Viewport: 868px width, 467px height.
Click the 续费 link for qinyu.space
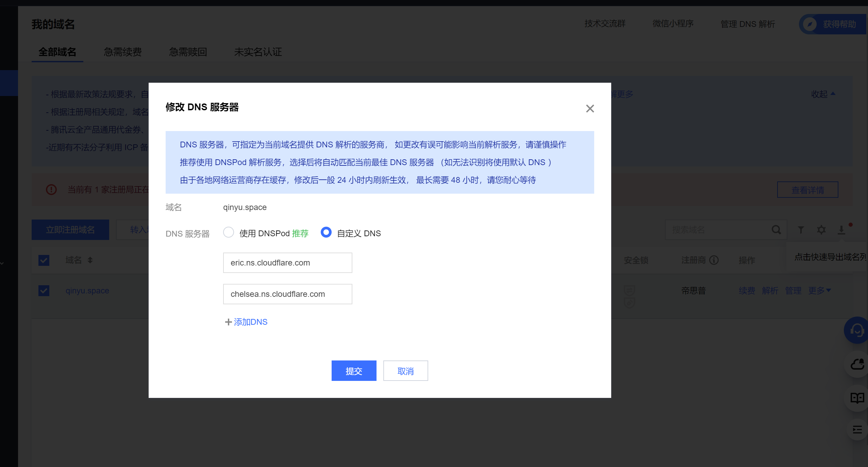click(747, 291)
